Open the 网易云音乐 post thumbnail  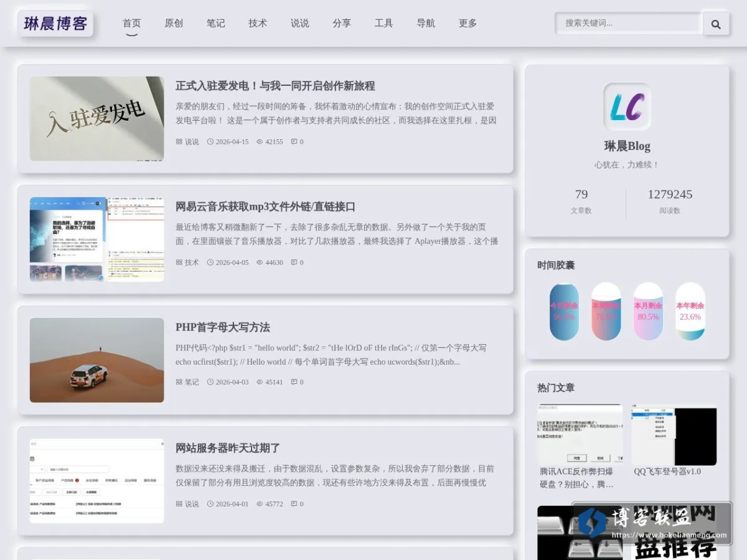97,240
